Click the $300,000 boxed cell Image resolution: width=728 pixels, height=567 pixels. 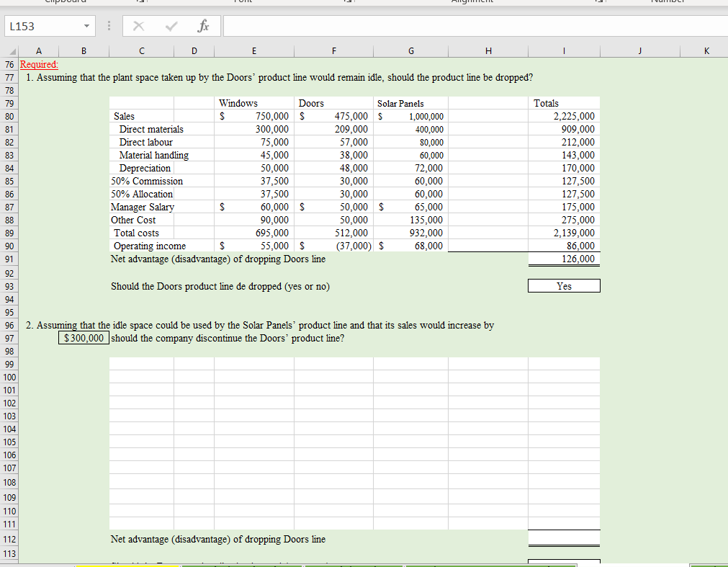pyautogui.click(x=84, y=339)
